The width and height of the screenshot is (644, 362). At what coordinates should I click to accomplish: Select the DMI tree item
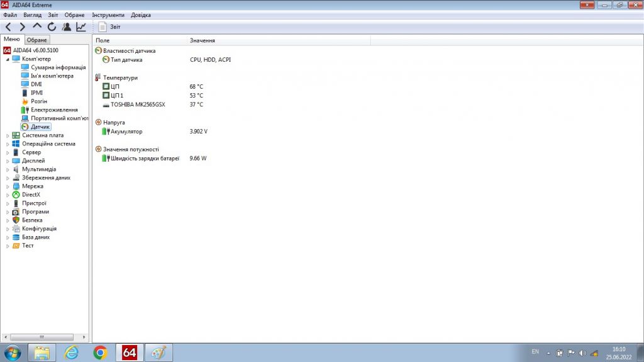coord(36,84)
